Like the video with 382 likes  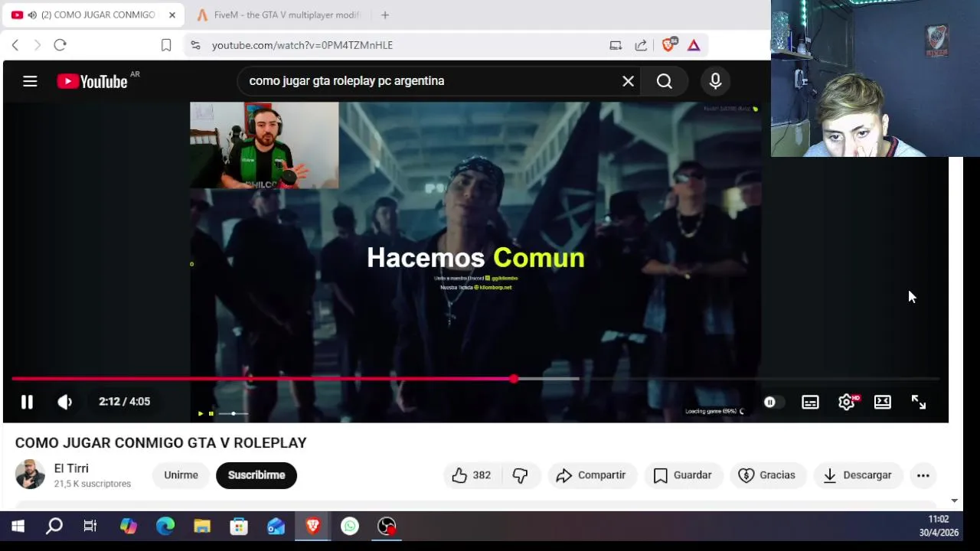click(x=472, y=475)
